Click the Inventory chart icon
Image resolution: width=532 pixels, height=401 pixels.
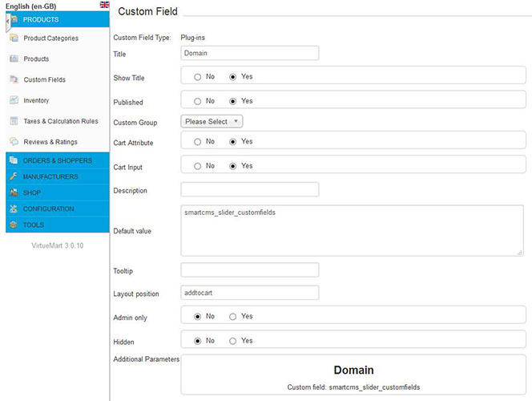(14, 100)
